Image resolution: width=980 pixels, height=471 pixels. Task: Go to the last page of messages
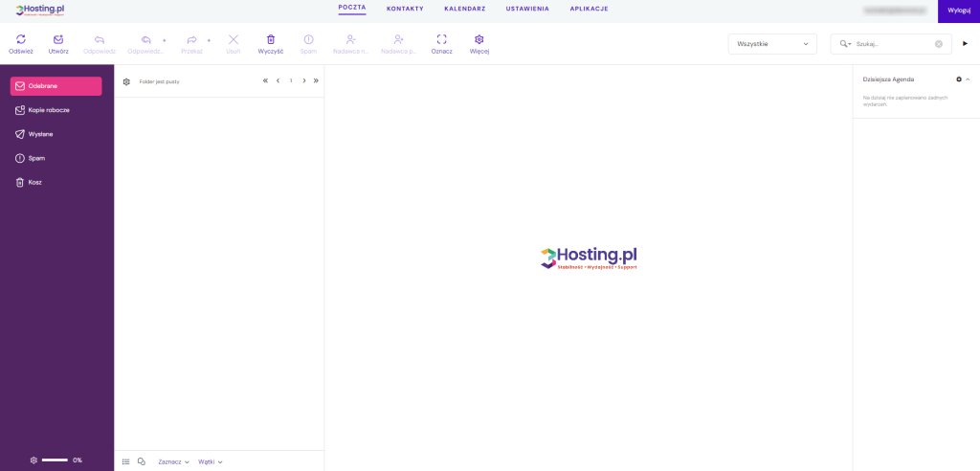pyautogui.click(x=316, y=80)
